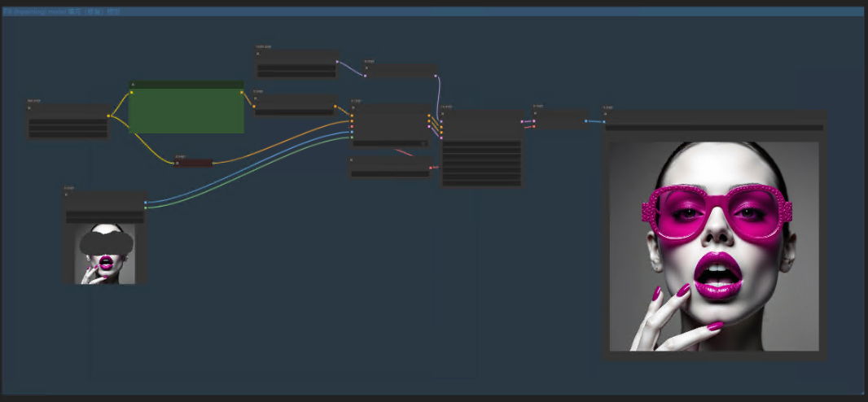The image size is (868, 402).
Task: Click the small dark red bypassed node
Action: 194,163
